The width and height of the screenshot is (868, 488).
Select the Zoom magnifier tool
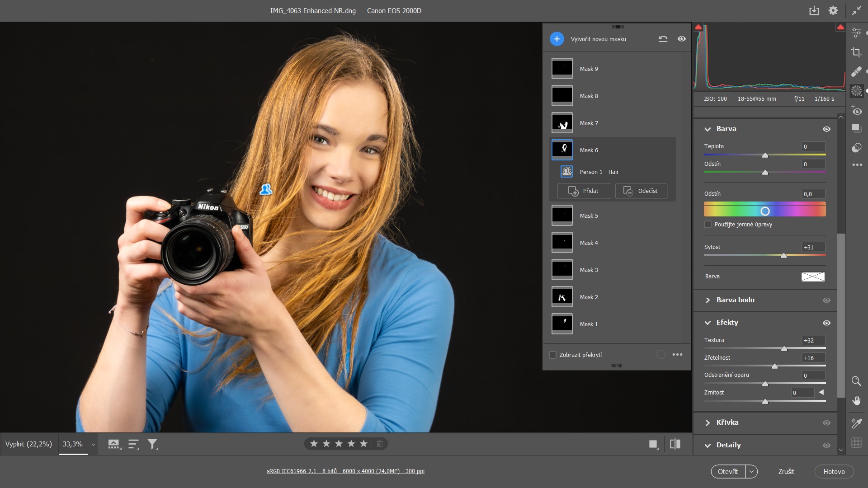(x=856, y=381)
